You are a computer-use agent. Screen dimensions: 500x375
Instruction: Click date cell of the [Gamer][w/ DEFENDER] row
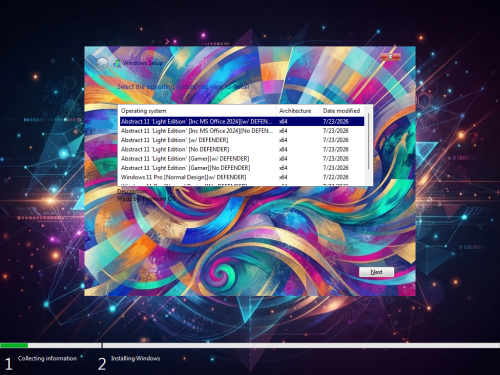336,159
